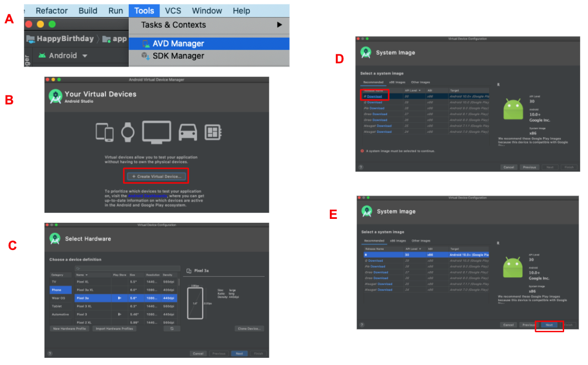Click Cancel in System Image window showing error
588x365 pixels.
point(509,167)
